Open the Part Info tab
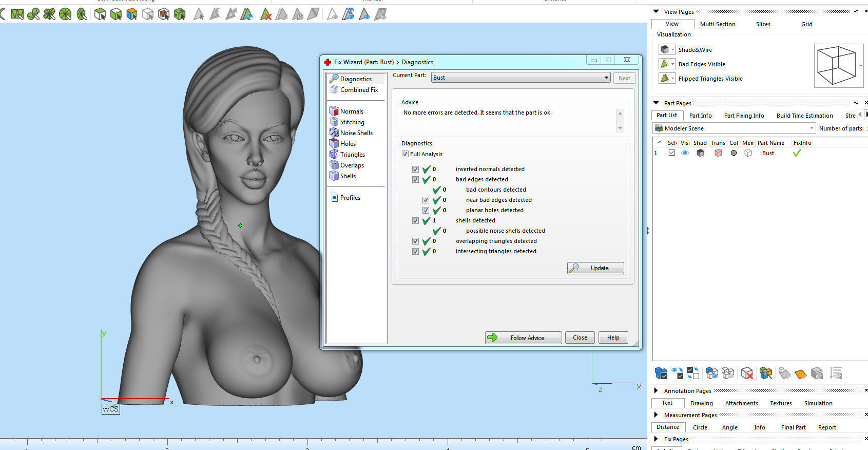This screenshot has width=868, height=450. pyautogui.click(x=700, y=116)
